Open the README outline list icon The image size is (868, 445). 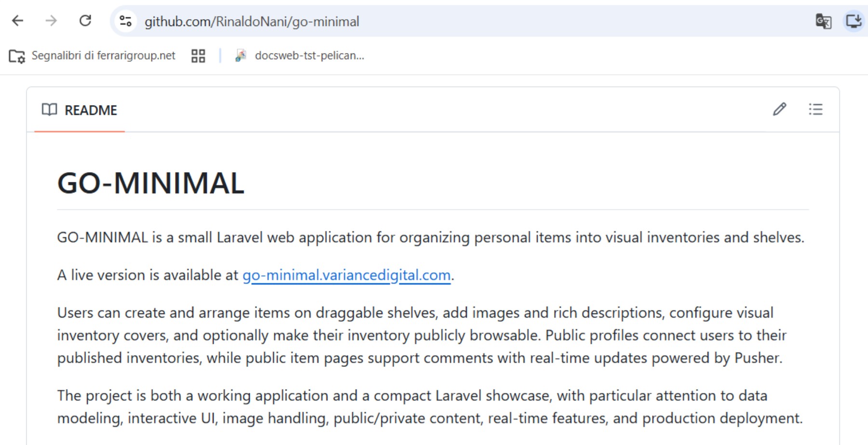coord(815,109)
